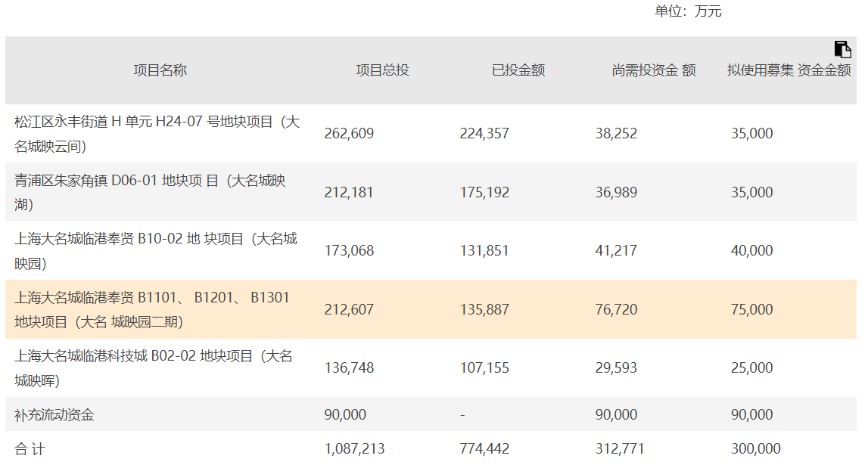
Task: Click the 175,192 invested amount cell
Action: point(484,192)
